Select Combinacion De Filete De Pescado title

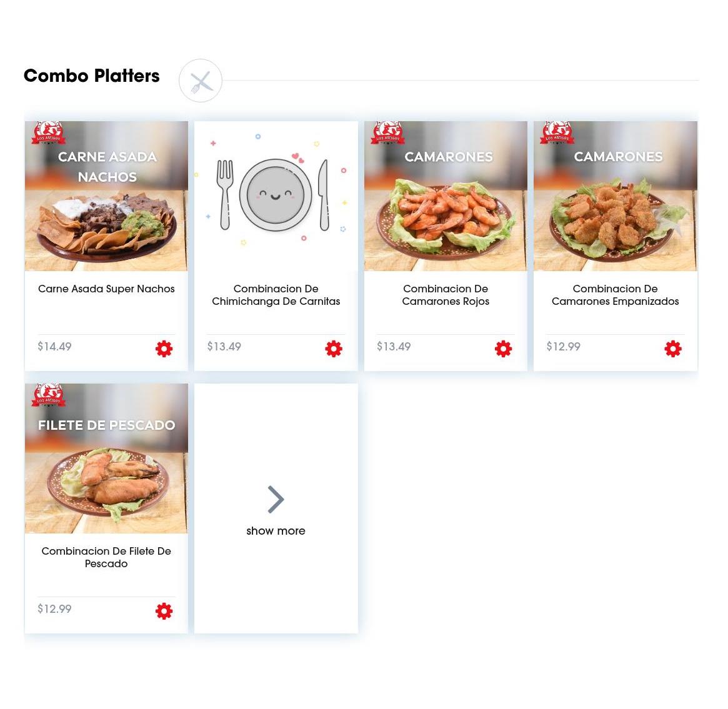coord(106,557)
